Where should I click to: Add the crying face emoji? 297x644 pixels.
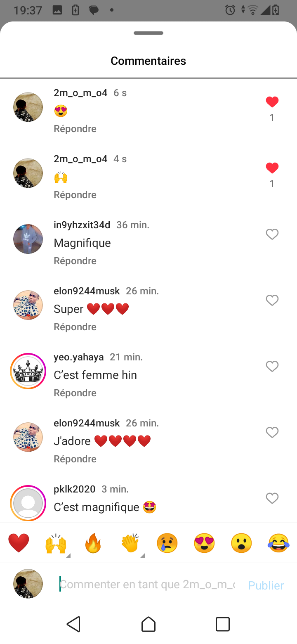[x=167, y=543]
